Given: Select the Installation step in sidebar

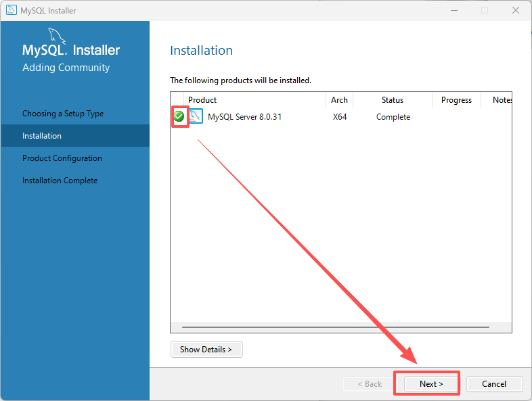Looking at the screenshot, I should pyautogui.click(x=75, y=136).
